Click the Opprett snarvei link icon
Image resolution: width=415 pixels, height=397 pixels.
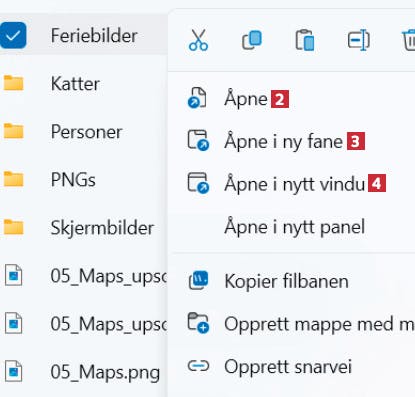(x=198, y=366)
